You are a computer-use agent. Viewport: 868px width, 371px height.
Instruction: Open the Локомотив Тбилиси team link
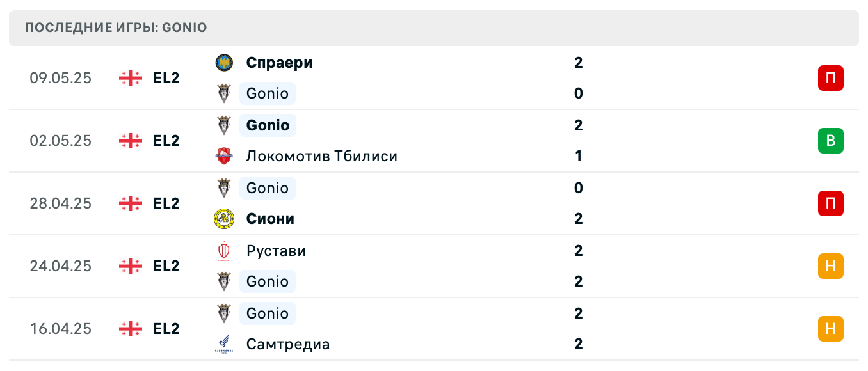click(x=321, y=156)
